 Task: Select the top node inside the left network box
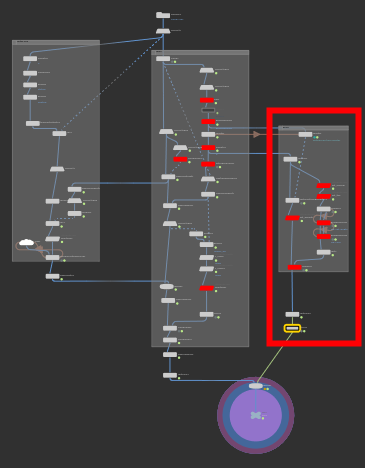30,59
